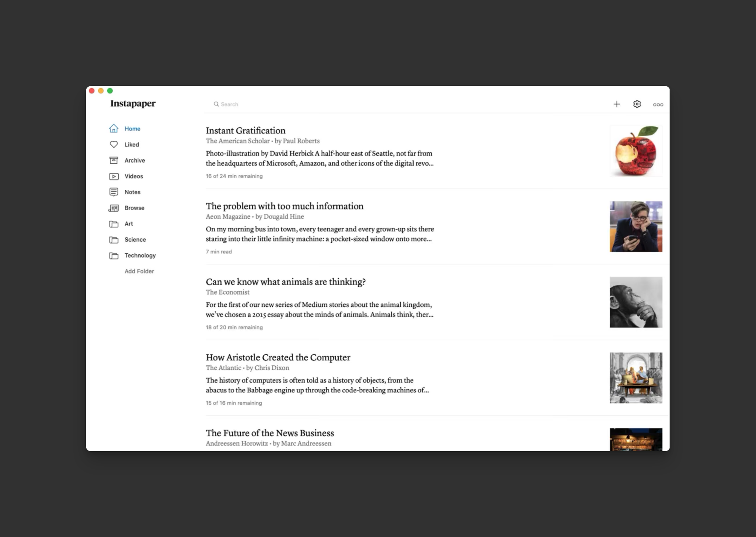Image resolution: width=756 pixels, height=537 pixels.
Task: Open the Technology folder
Action: click(x=140, y=256)
